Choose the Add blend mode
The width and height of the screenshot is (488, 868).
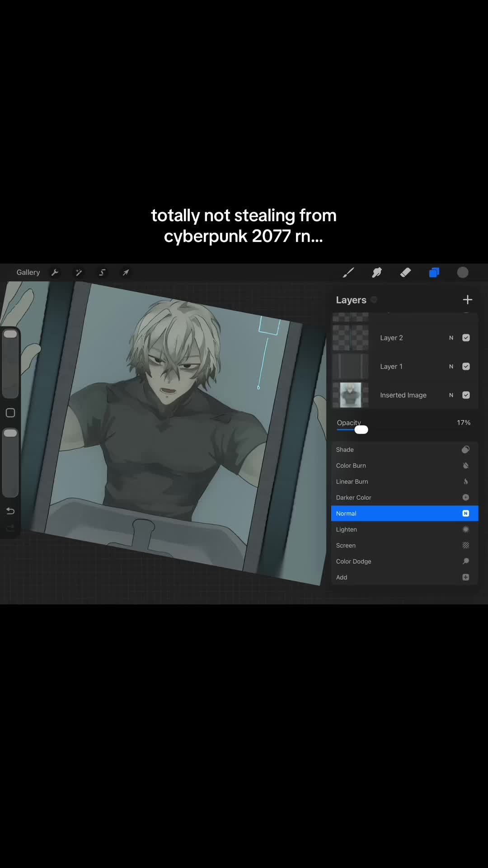coord(404,577)
